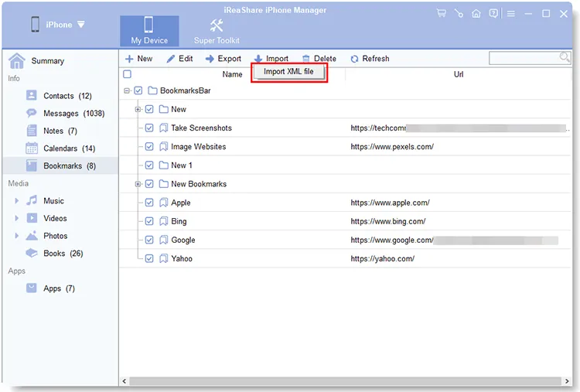Image resolution: width=580 pixels, height=392 pixels.
Task: Uncheck the Apple bookmark checkbox
Action: point(149,203)
